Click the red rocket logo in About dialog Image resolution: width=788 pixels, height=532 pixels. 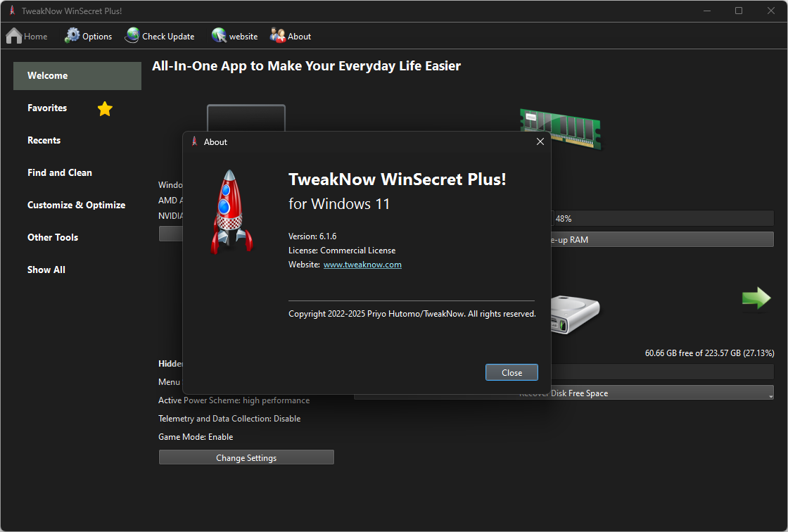231,212
